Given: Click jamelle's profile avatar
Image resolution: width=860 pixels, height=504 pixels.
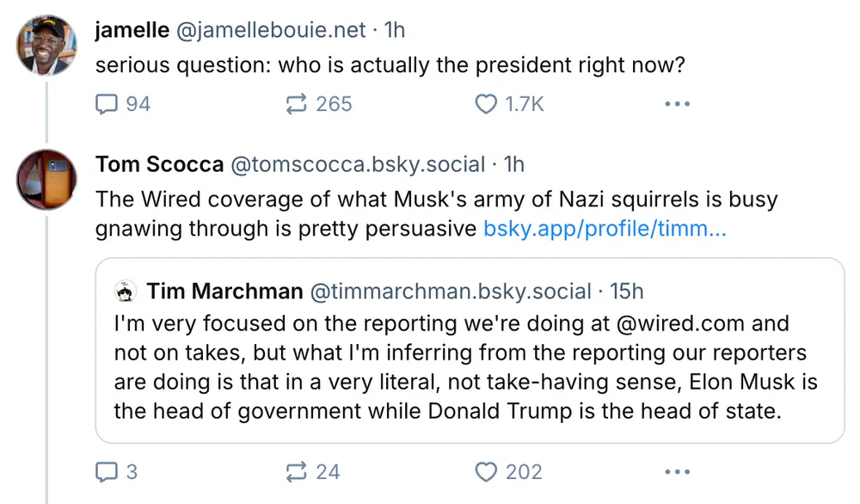Looking at the screenshot, I should 46,45.
